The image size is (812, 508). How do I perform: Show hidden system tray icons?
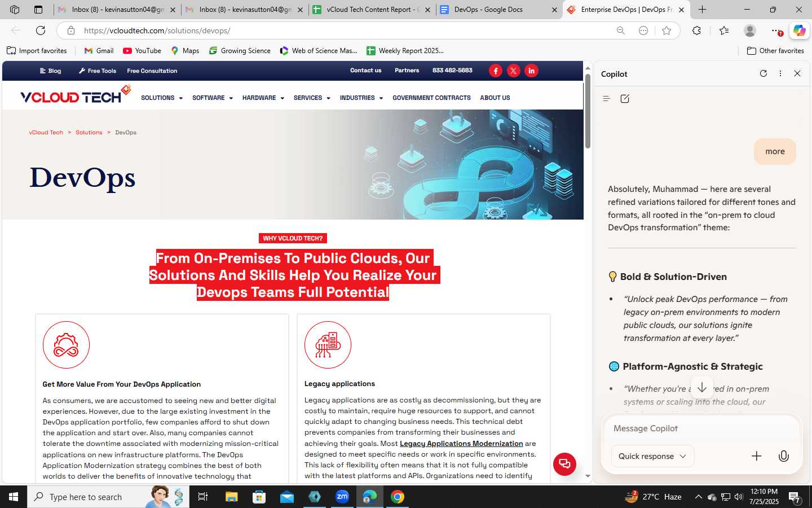pos(698,497)
